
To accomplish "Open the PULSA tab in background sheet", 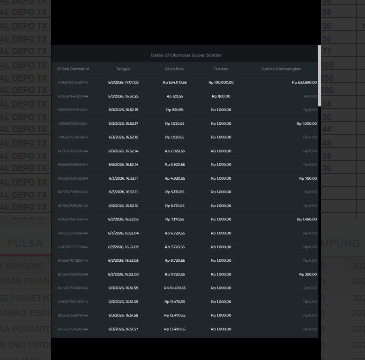I will (x=25, y=243).
